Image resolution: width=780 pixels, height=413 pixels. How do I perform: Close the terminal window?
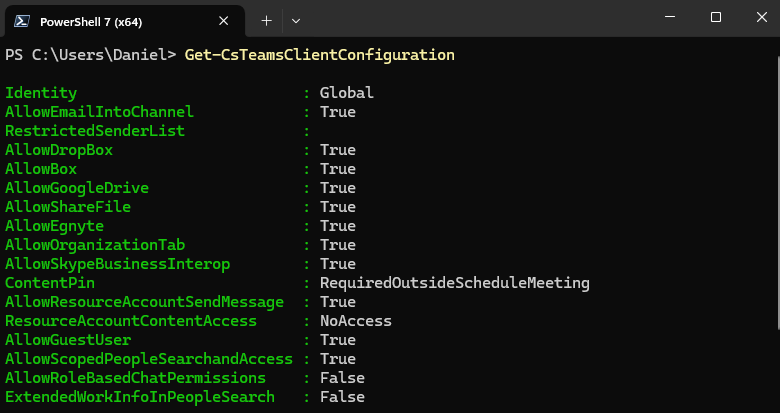(x=762, y=17)
